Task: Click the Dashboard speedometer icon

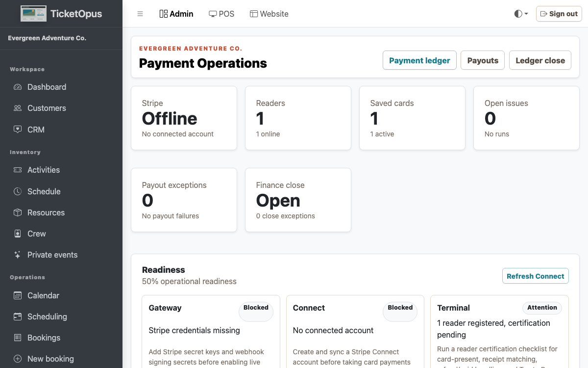Action: 18,87
